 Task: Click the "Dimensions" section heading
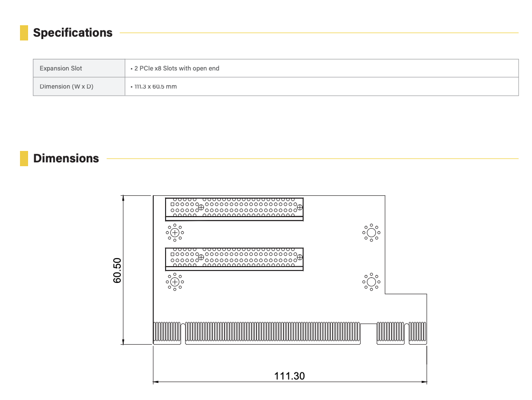(x=66, y=159)
